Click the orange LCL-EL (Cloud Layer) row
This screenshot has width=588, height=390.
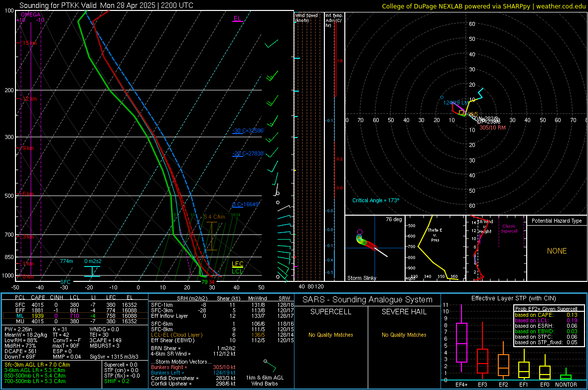click(x=223, y=335)
